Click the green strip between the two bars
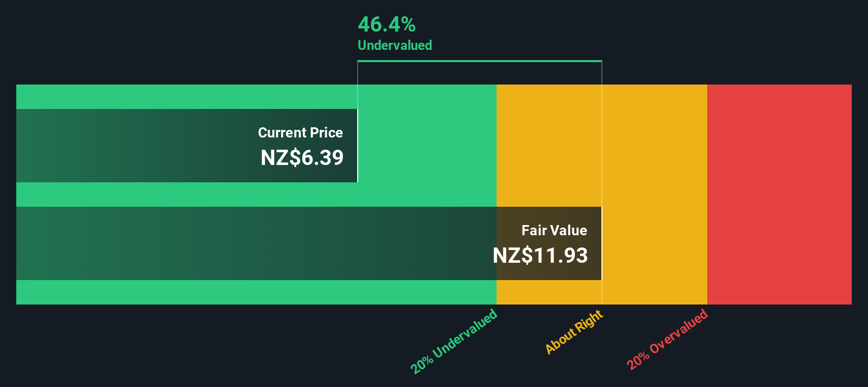 [254, 195]
